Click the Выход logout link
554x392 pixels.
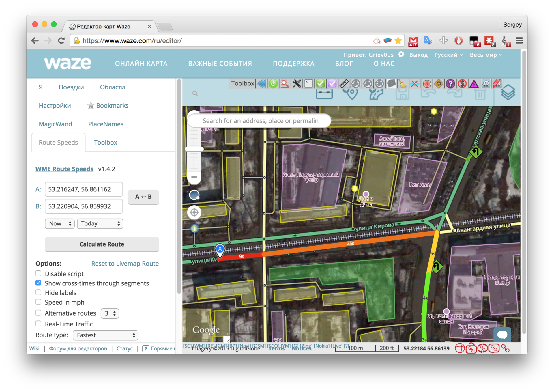click(418, 55)
